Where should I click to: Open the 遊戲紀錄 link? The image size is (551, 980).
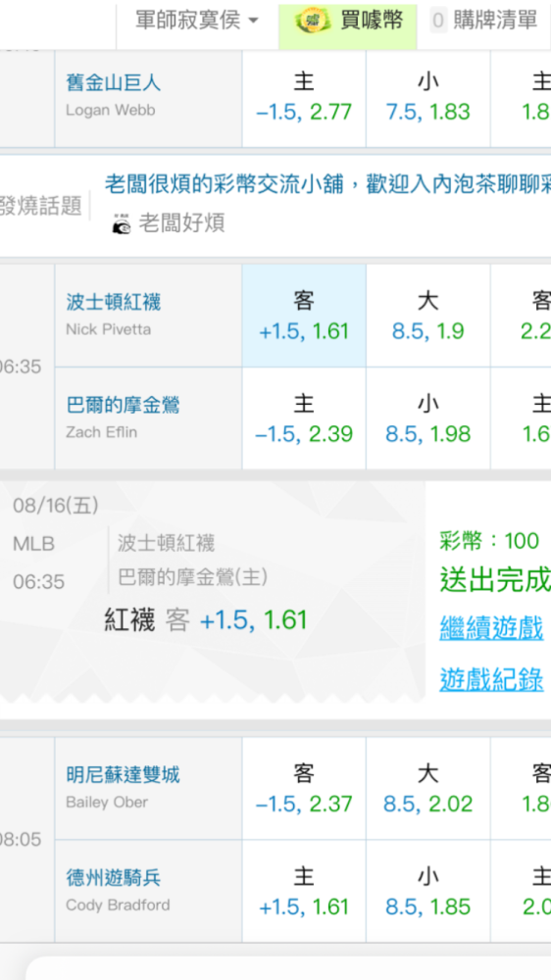[491, 679]
